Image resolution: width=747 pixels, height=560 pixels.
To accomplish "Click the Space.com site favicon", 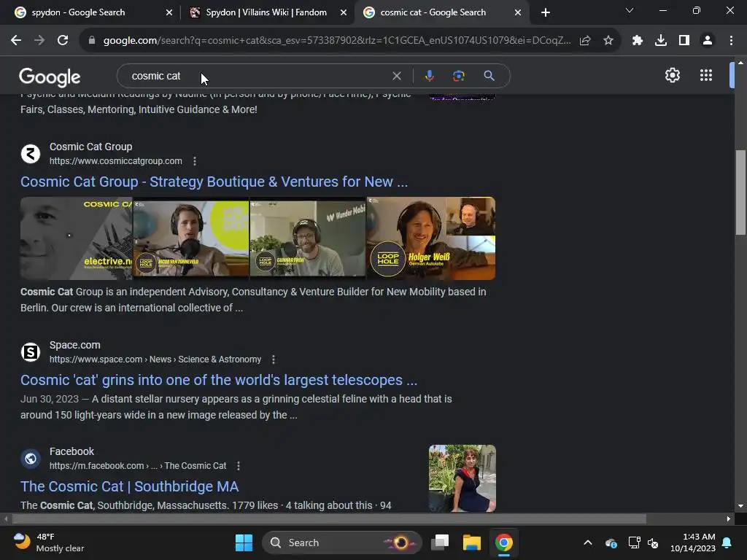I will (x=31, y=352).
